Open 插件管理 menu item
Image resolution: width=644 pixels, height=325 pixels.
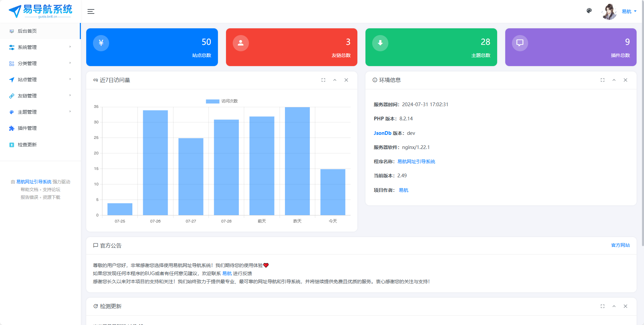pyautogui.click(x=40, y=128)
